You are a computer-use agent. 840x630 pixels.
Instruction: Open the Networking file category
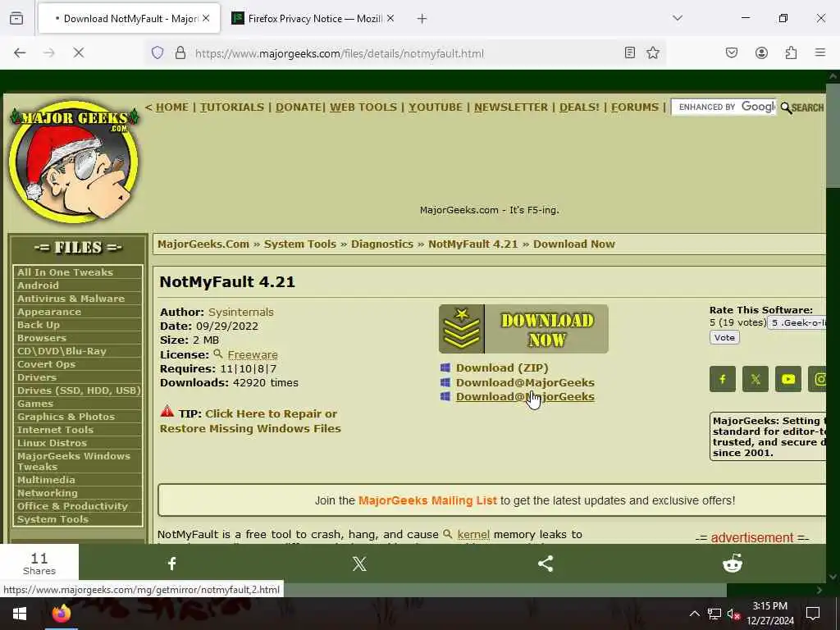pos(47,493)
